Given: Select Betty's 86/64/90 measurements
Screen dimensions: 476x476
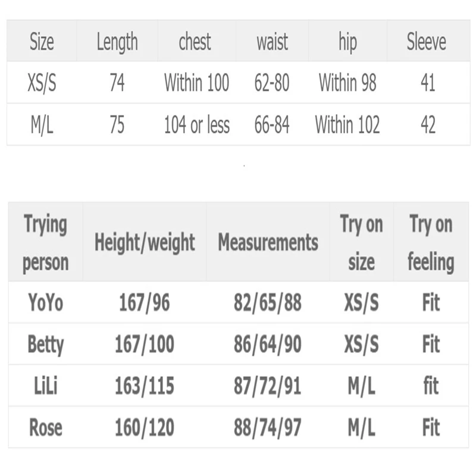Looking at the screenshot, I should point(267,345).
